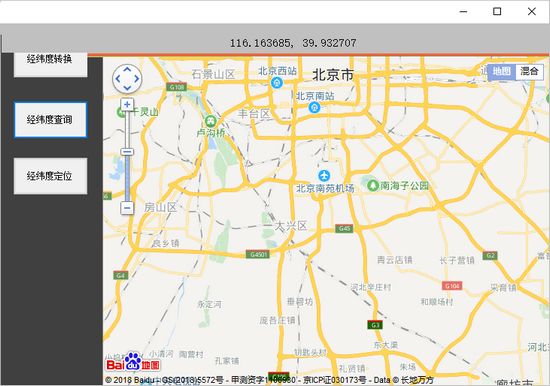Viewport: 550px width, 386px height.
Task: Click the 永定河 river label
Action: point(209,304)
